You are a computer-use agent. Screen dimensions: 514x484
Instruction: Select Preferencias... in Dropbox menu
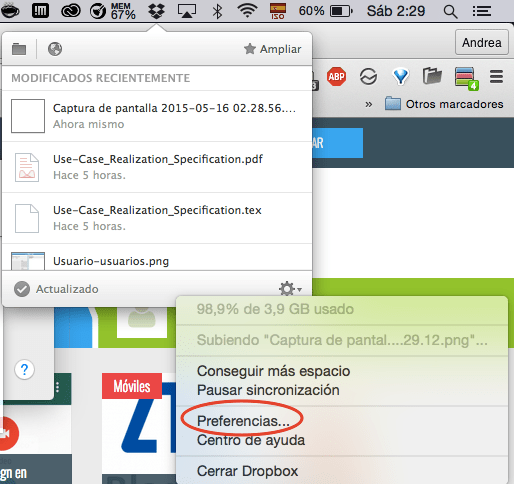[243, 421]
